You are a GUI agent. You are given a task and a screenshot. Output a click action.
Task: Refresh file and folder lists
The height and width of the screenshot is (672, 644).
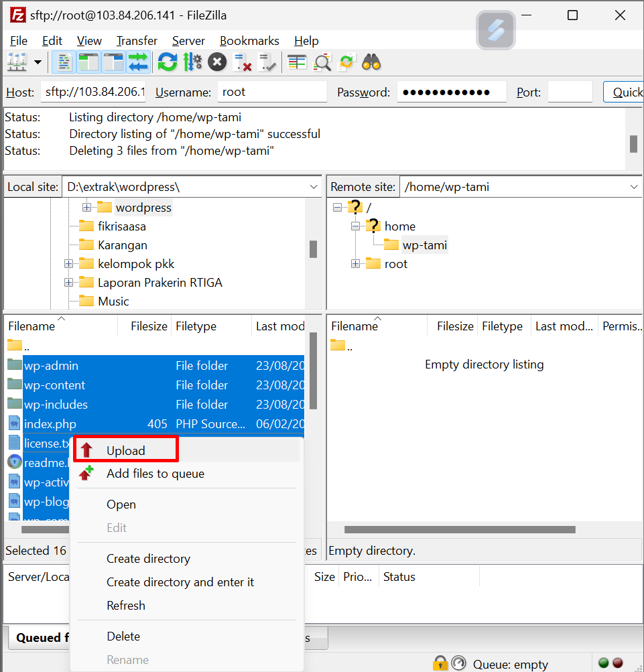[168, 62]
